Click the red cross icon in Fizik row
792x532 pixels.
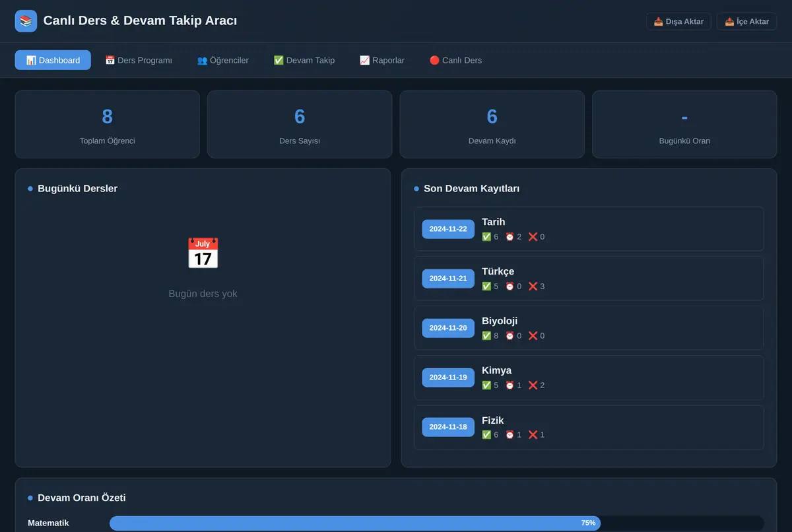(x=533, y=435)
